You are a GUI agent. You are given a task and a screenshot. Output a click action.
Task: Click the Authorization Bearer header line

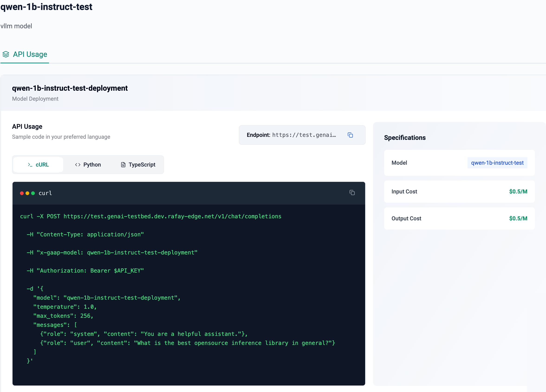click(85, 271)
